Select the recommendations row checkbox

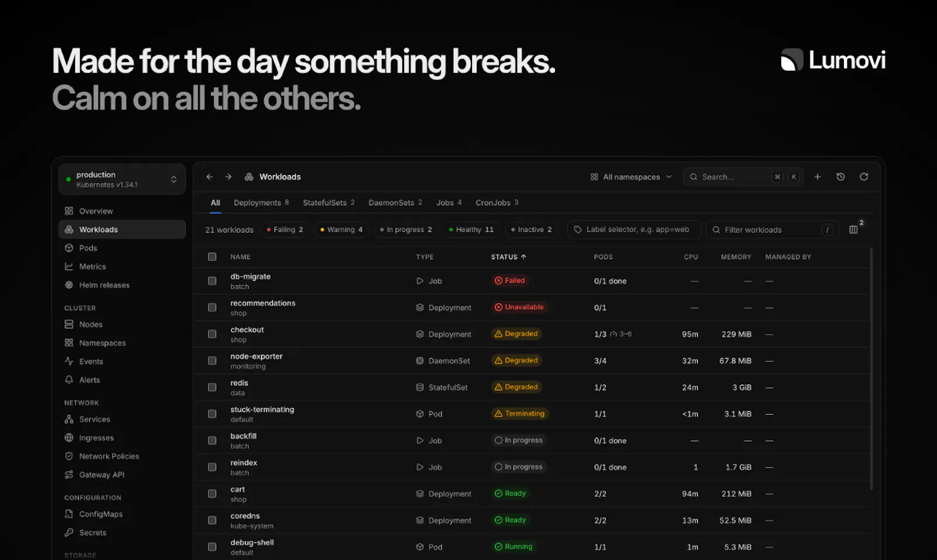tap(212, 307)
